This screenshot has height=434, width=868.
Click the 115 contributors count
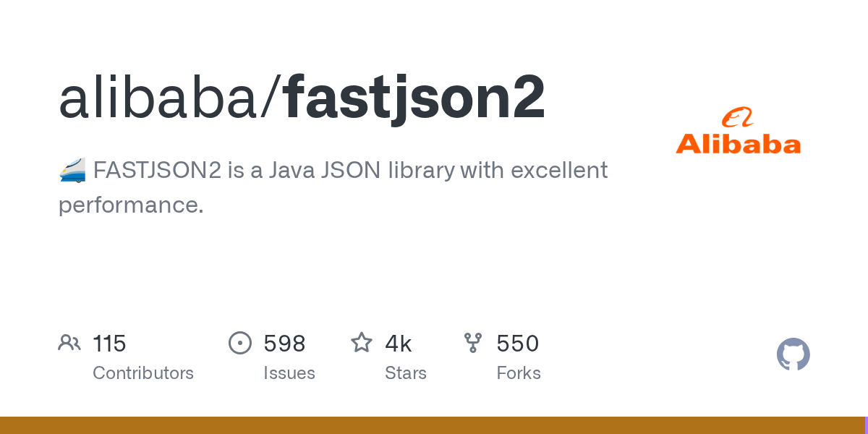point(109,344)
